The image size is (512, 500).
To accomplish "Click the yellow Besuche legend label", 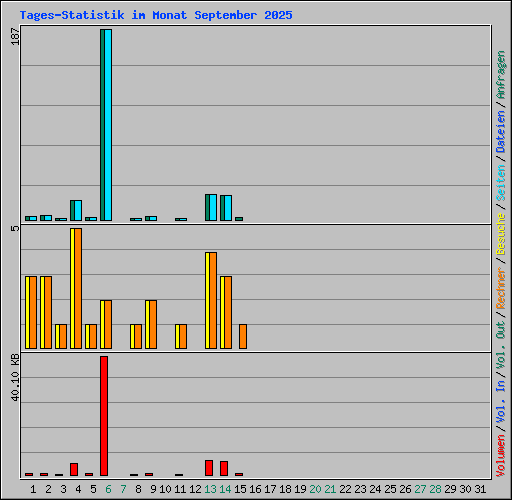I will click(501, 234).
